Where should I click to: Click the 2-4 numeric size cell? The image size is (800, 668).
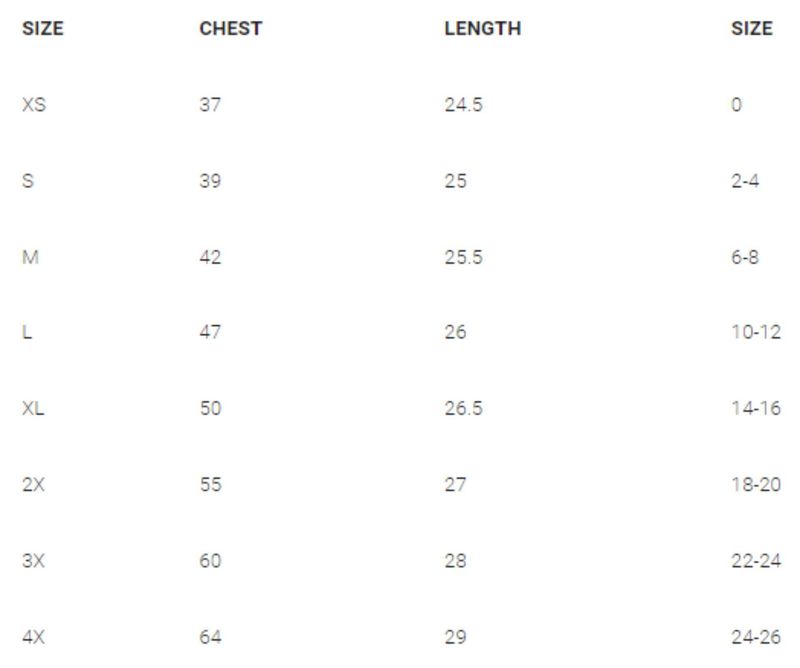(x=745, y=181)
